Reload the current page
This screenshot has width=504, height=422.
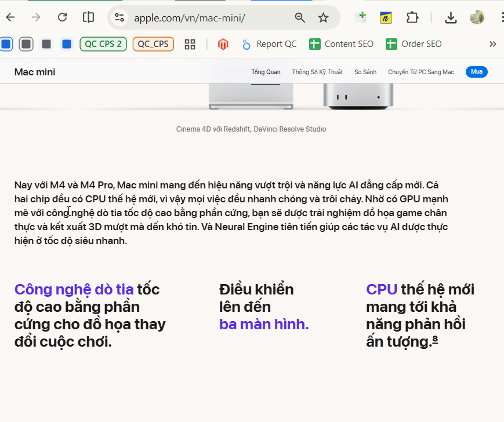point(63,17)
